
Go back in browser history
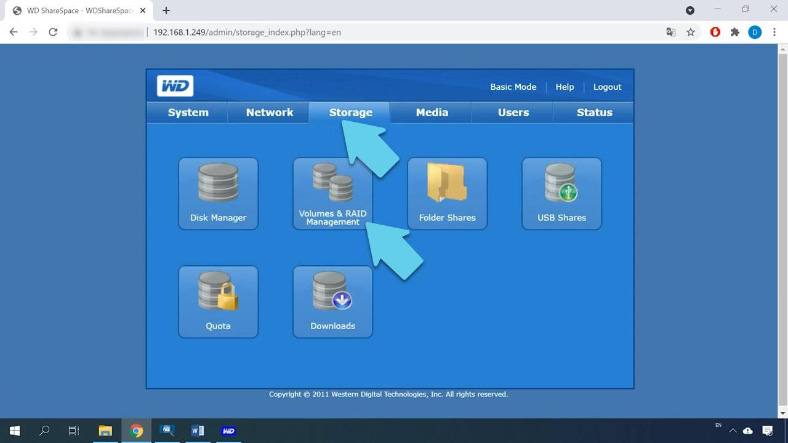coord(14,32)
